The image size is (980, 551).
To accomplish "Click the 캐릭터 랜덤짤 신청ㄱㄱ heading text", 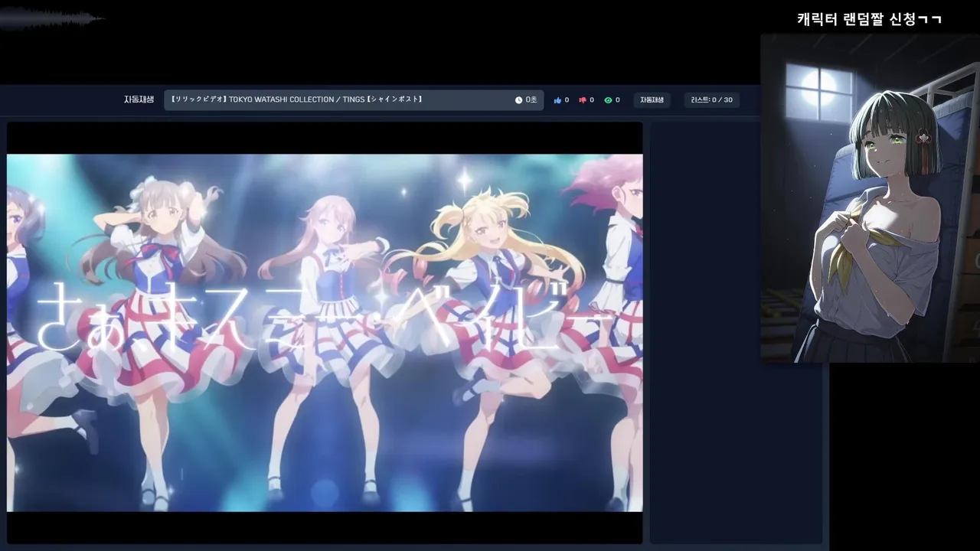I will click(869, 19).
